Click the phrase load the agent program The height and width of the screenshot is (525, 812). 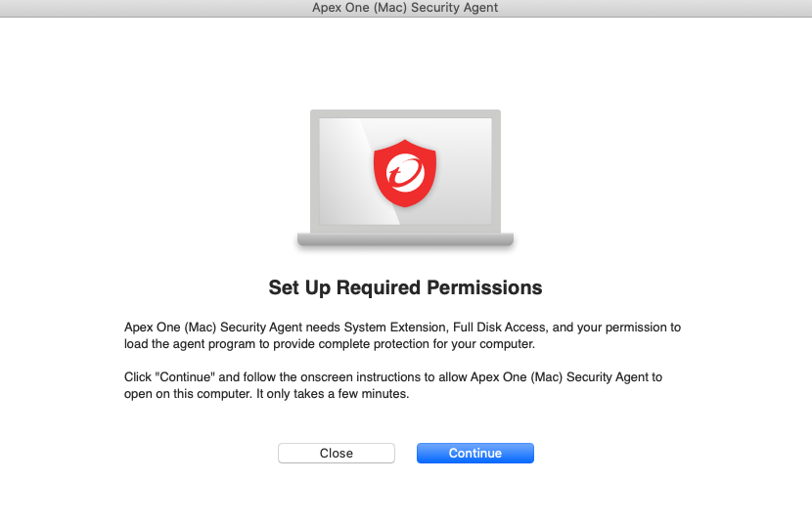click(190, 344)
